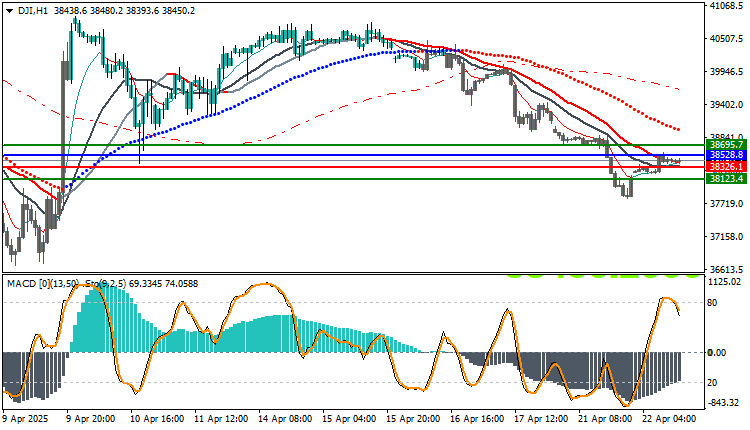Click the 20 stochastic level label

(713, 383)
